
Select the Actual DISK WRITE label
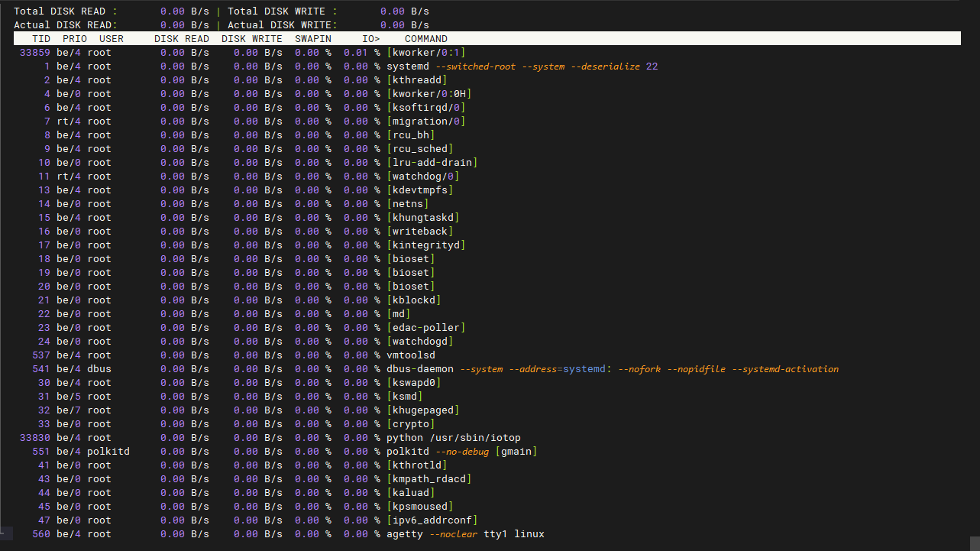283,25
